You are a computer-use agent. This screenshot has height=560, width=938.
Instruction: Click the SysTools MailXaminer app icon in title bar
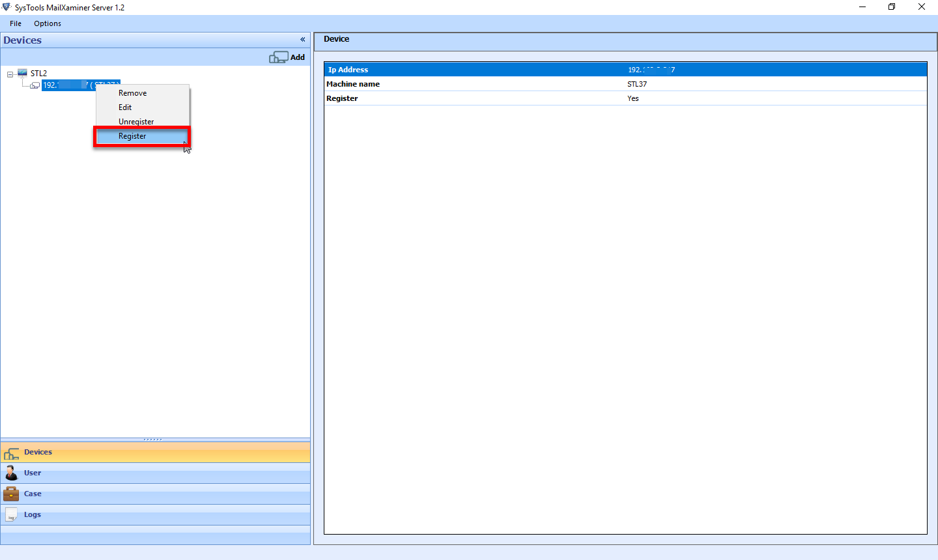coord(7,7)
